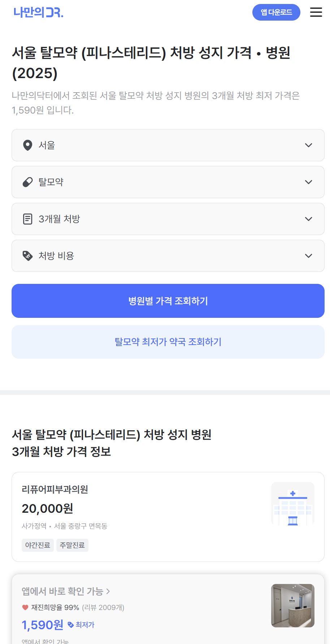Open the 탈모약 medicine dropdown

coord(308,182)
